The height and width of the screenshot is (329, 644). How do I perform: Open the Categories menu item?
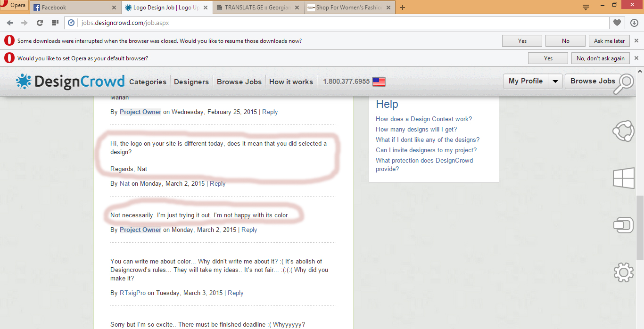[x=148, y=82]
